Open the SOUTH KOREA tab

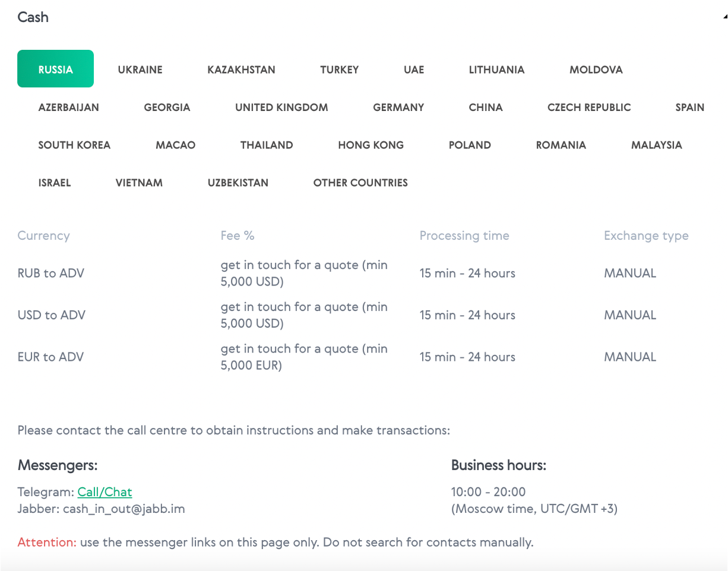pos(74,145)
